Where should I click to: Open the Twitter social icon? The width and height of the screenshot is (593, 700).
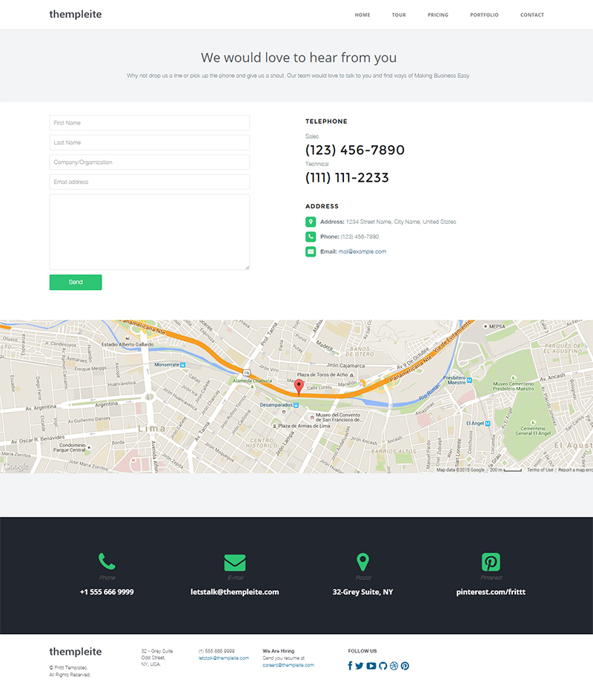coord(360,666)
